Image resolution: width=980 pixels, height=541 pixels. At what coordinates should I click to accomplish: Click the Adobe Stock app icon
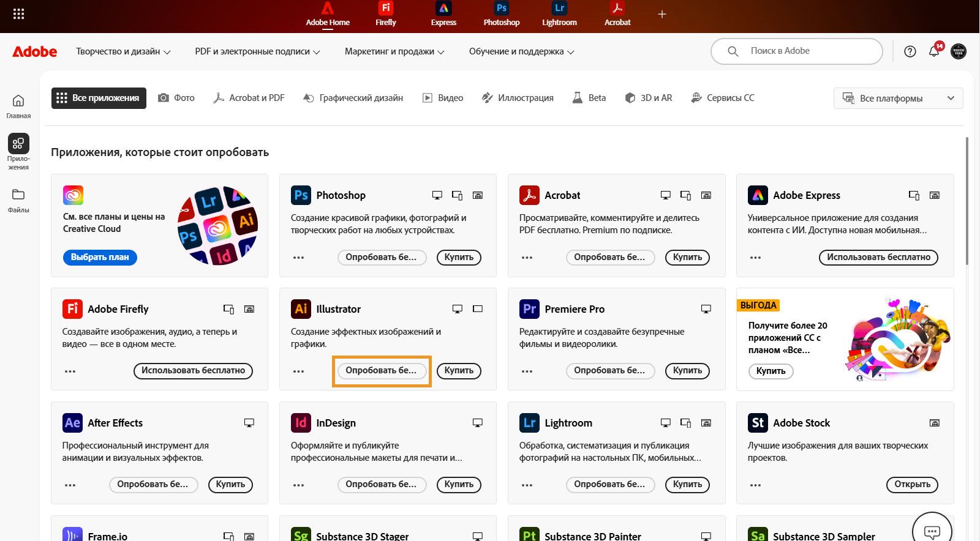coord(758,423)
